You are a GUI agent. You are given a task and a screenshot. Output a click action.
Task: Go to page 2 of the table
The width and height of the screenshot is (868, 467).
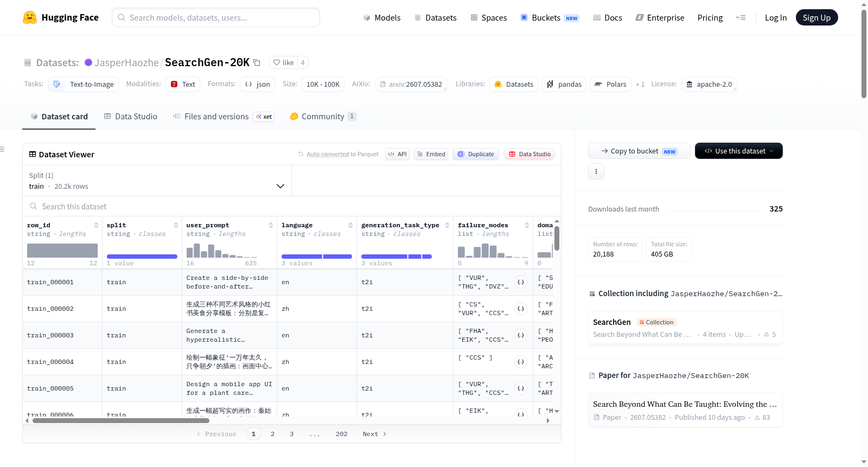coord(272,434)
